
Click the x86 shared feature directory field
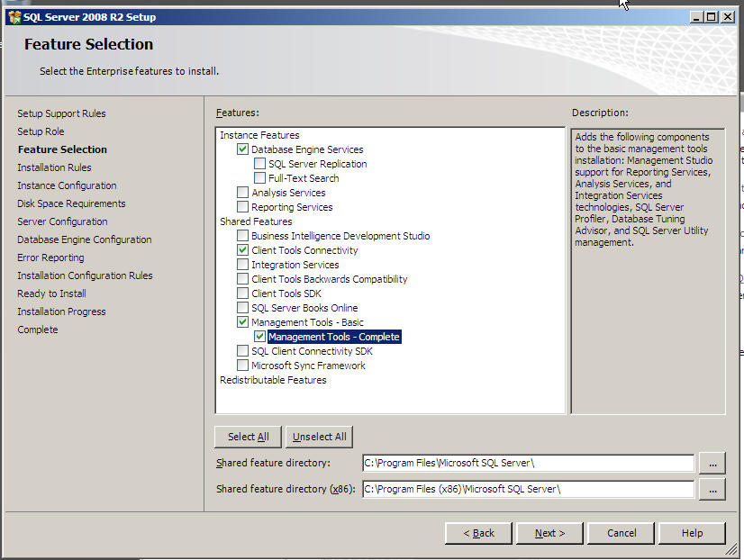(x=528, y=490)
